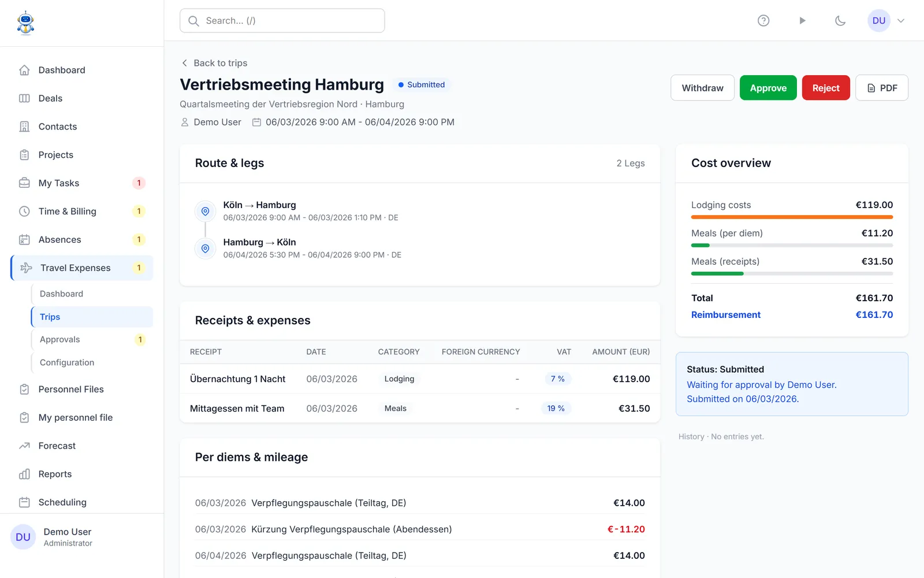Click the Submitted status badge
Screen dimensions: 924x578
[422, 85]
